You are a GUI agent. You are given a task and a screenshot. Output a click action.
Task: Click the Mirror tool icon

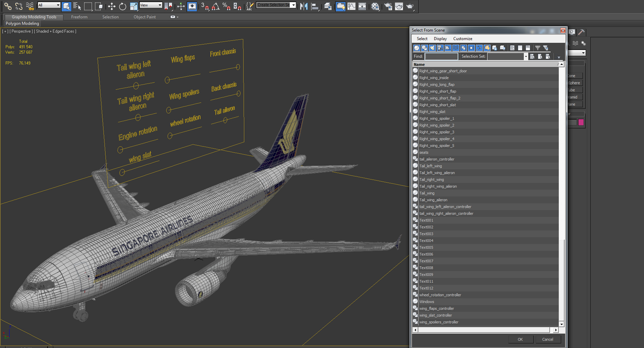[304, 6]
